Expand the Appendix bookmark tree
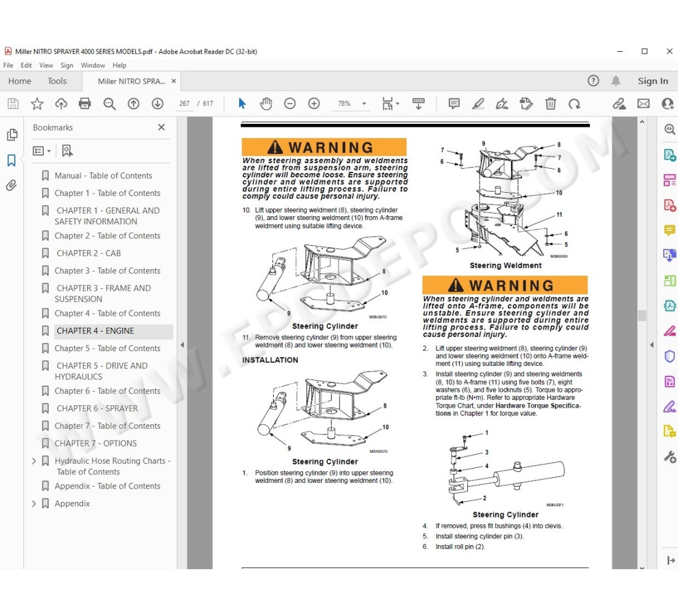This screenshot has height=616, width=678. [34, 503]
